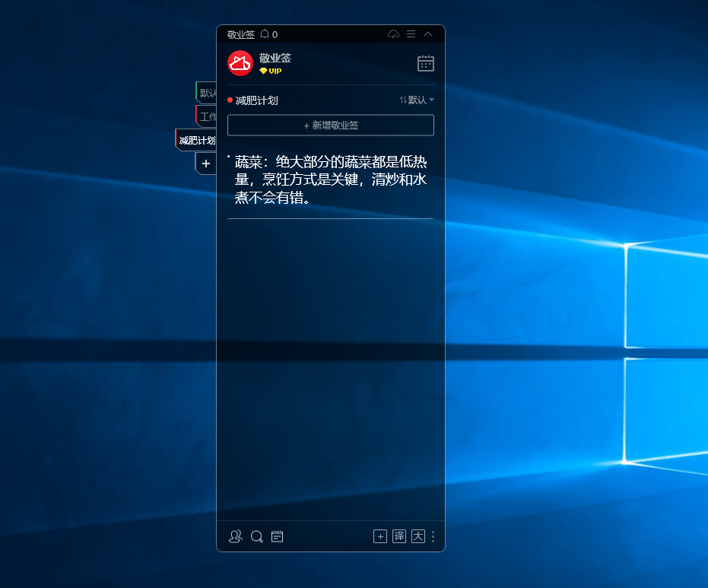Switch to the 工作 side tab
The image size is (708, 588).
pos(206,116)
